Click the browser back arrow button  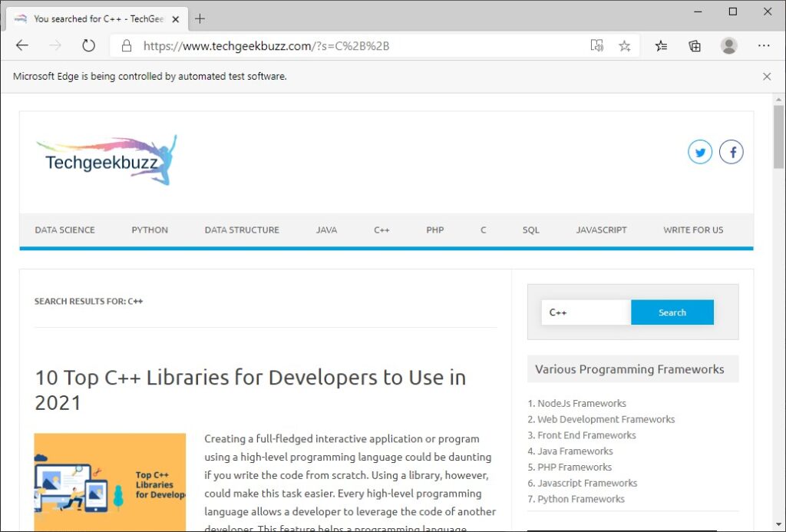[21, 46]
